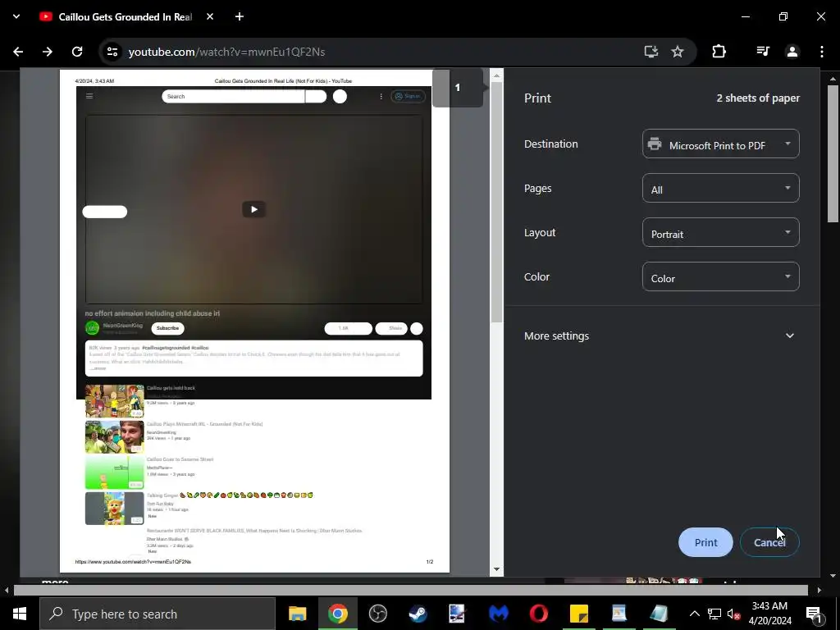Click the page right scroll down arrow
This screenshot has width=840, height=630.
[x=833, y=577]
